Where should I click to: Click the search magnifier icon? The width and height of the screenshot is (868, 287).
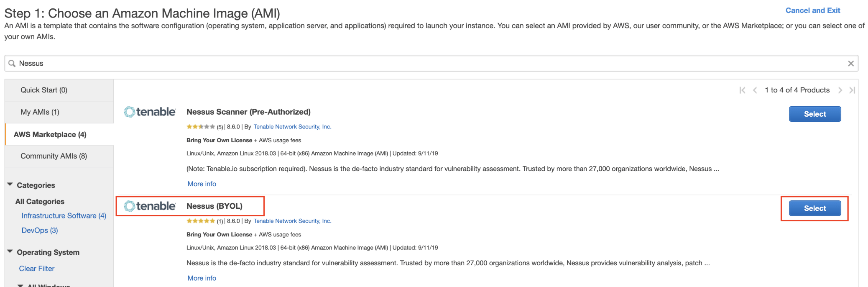pos(12,63)
